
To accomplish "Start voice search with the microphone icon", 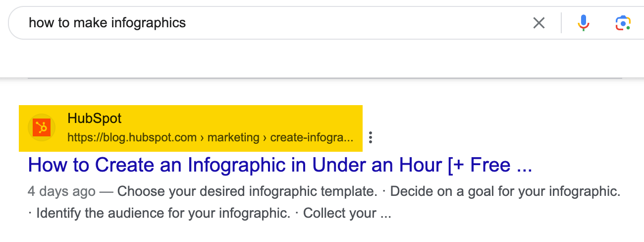I will (584, 23).
